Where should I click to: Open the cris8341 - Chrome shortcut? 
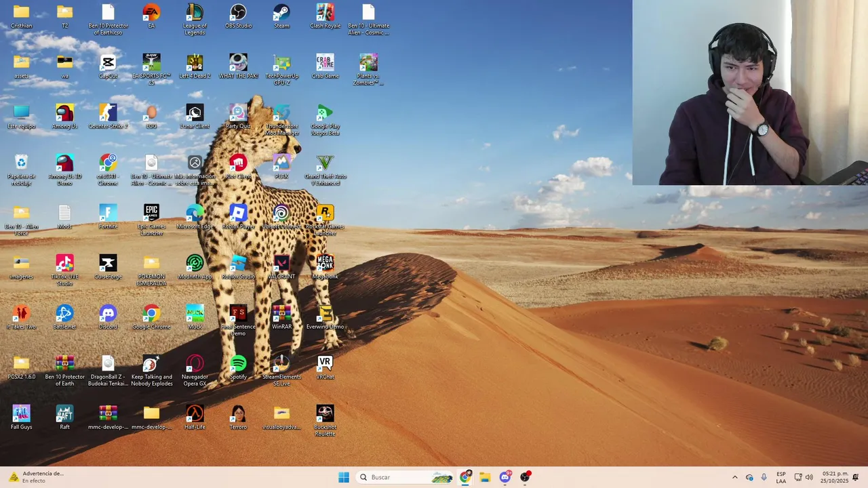pos(108,169)
